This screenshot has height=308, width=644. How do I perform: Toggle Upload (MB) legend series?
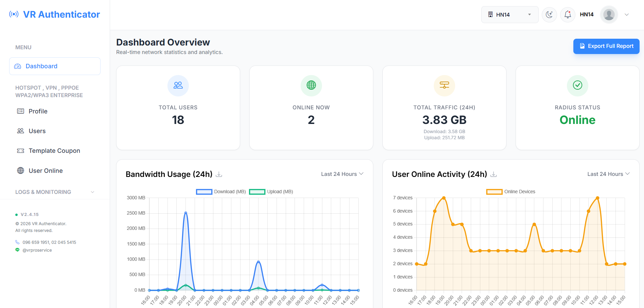pyautogui.click(x=271, y=192)
